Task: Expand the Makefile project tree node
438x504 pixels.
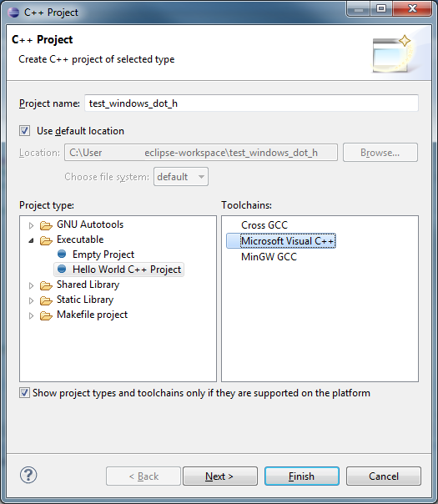Action: 31,315
